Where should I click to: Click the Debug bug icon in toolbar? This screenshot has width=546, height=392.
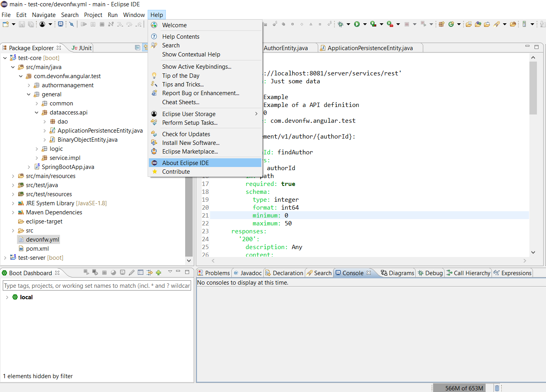click(340, 24)
